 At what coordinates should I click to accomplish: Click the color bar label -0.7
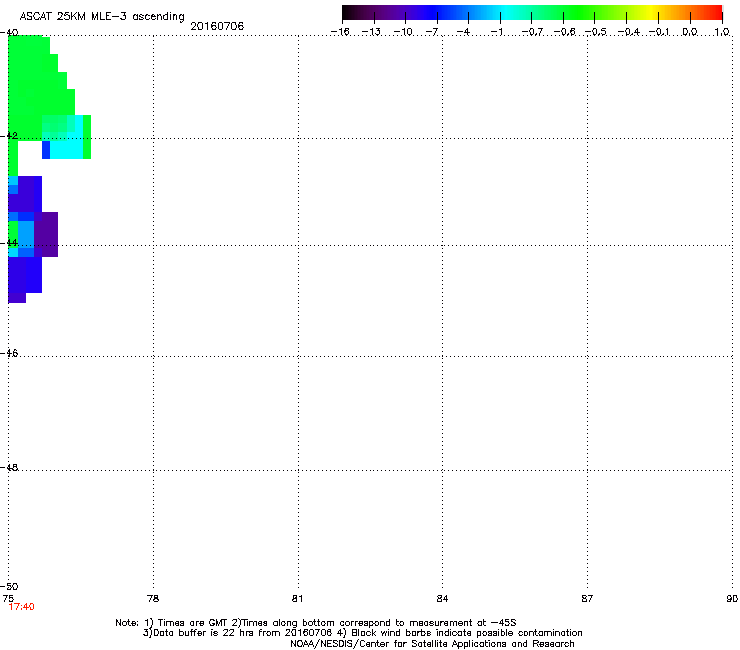[532, 32]
